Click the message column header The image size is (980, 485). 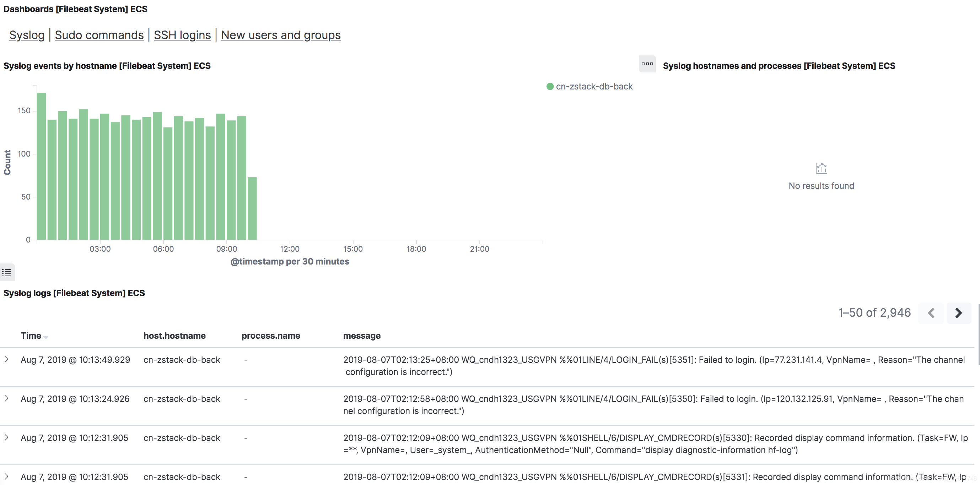point(362,336)
